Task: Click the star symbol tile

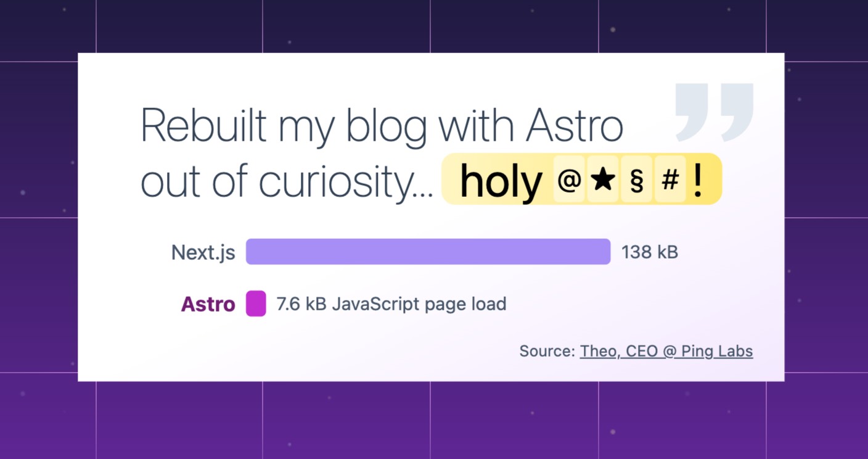Action: coord(603,179)
